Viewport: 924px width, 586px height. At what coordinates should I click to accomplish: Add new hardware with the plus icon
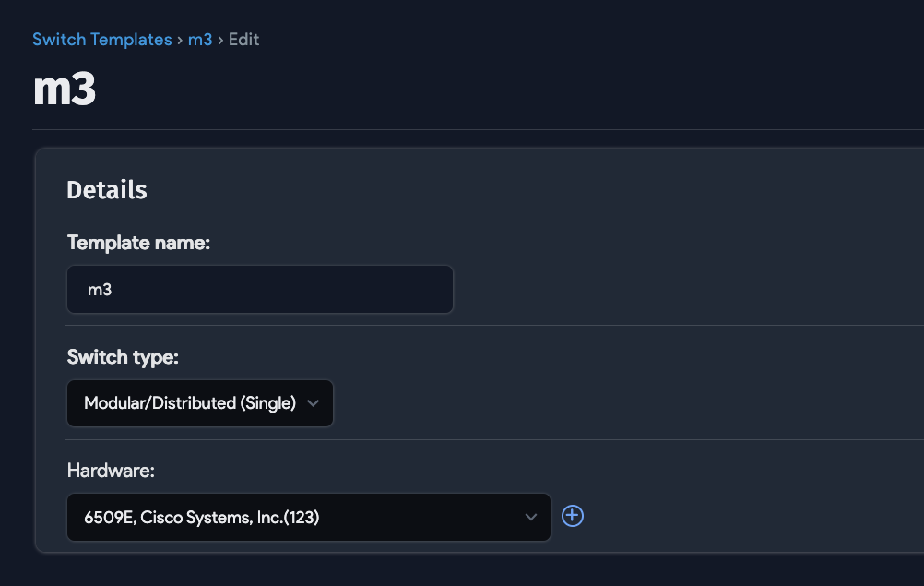coord(573,516)
